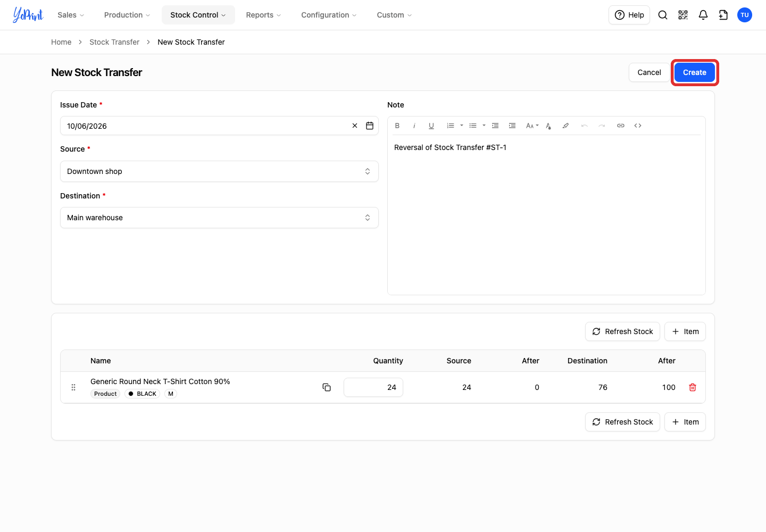
Task: Duplicate the Generic Round Neck T-Shirt item
Action: coord(327,387)
